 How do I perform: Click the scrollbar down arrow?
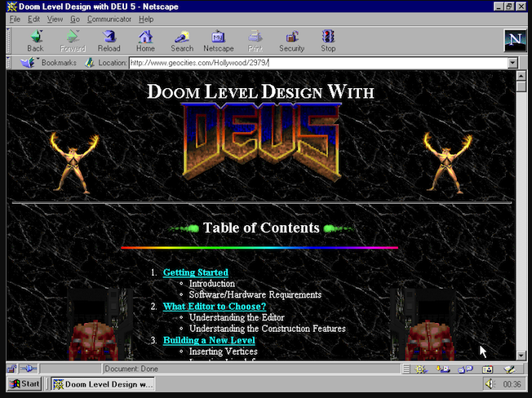[521, 356]
